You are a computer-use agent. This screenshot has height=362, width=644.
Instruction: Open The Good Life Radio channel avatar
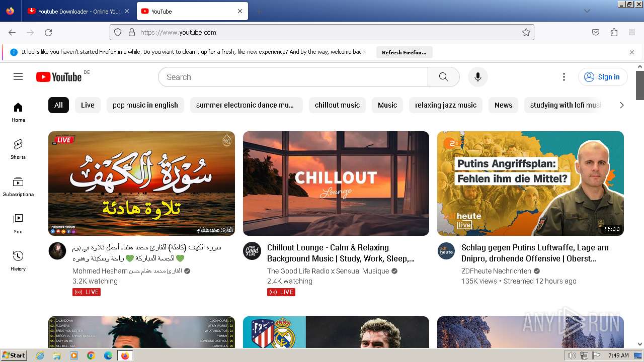click(x=252, y=251)
